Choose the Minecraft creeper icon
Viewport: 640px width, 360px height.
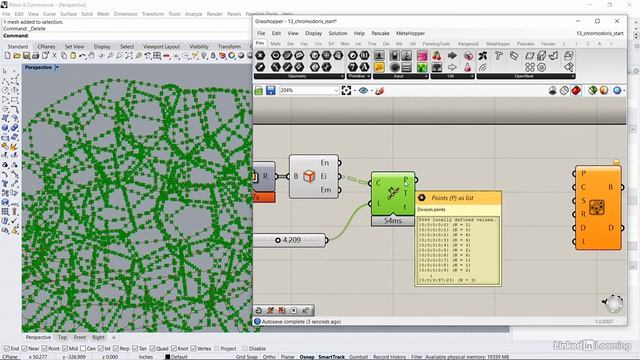(x=422, y=67)
